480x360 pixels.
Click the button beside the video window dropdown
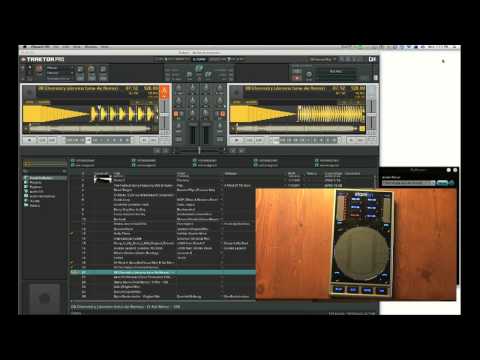[442, 183]
